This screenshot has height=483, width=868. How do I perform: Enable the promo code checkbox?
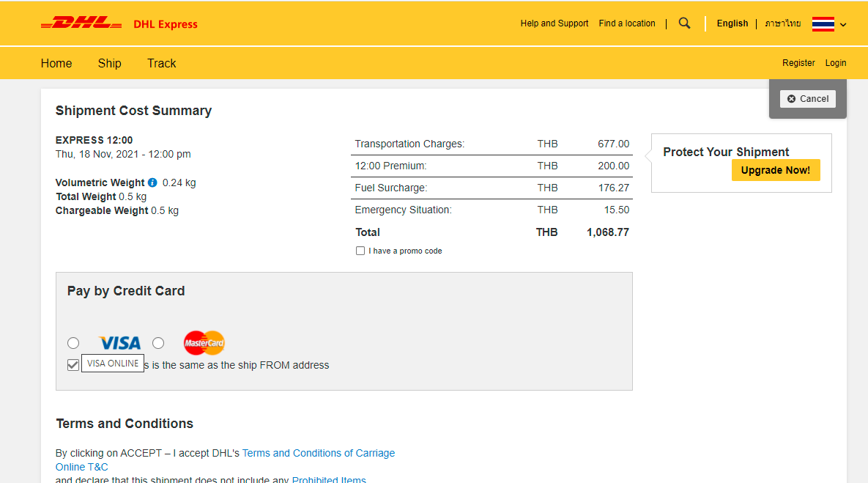(x=360, y=251)
